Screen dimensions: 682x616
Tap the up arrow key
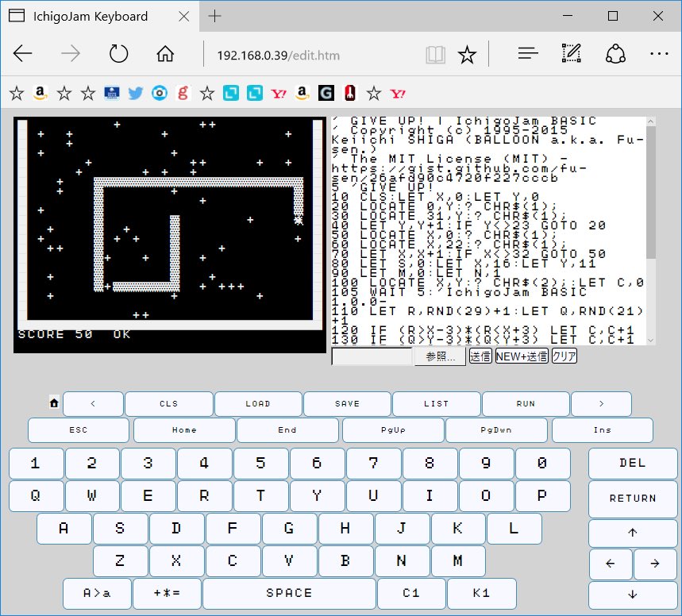633,533
